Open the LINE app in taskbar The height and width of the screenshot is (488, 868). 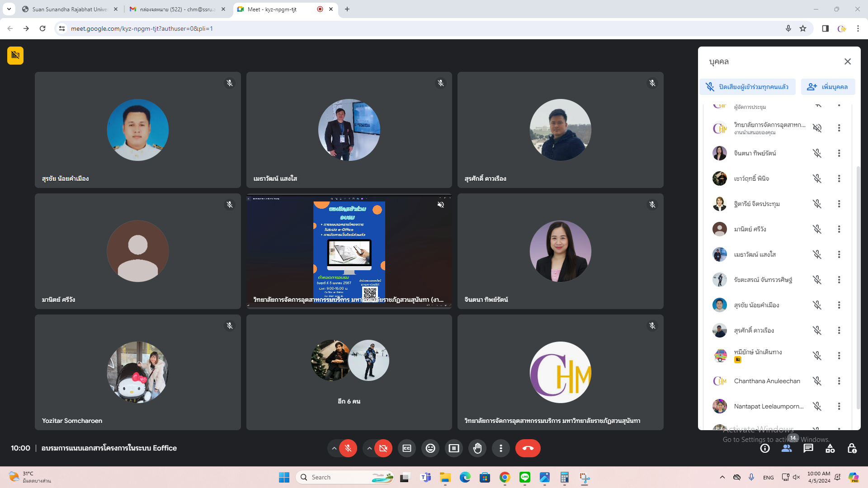pos(525,477)
